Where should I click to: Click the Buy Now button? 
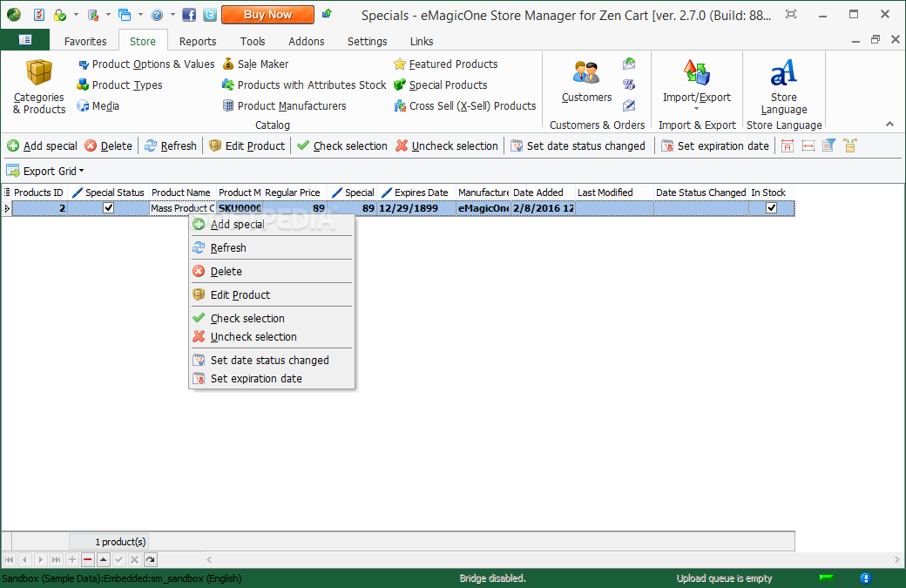coord(267,15)
